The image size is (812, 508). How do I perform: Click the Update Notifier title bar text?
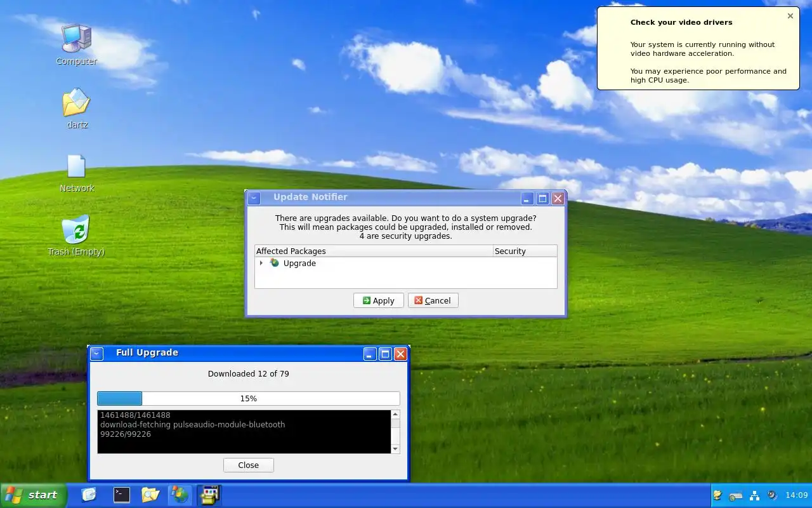[310, 197]
